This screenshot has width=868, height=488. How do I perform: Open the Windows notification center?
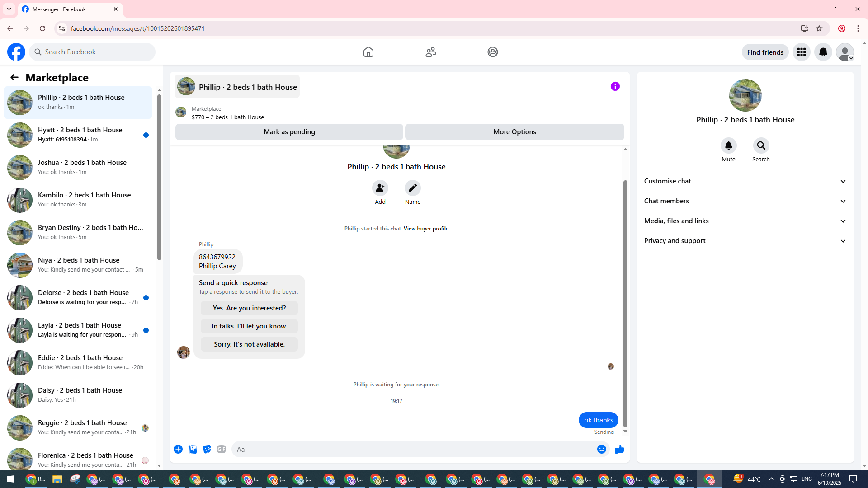pyautogui.click(x=854, y=479)
